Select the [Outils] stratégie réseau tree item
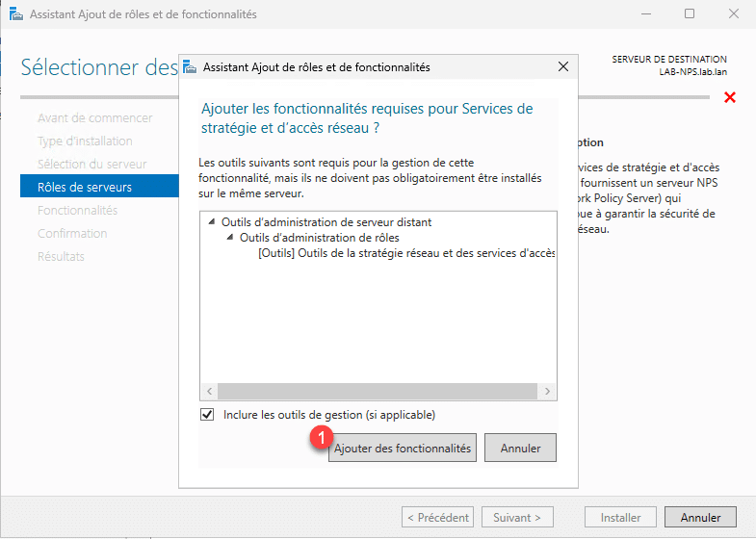756x539 pixels. [x=406, y=254]
